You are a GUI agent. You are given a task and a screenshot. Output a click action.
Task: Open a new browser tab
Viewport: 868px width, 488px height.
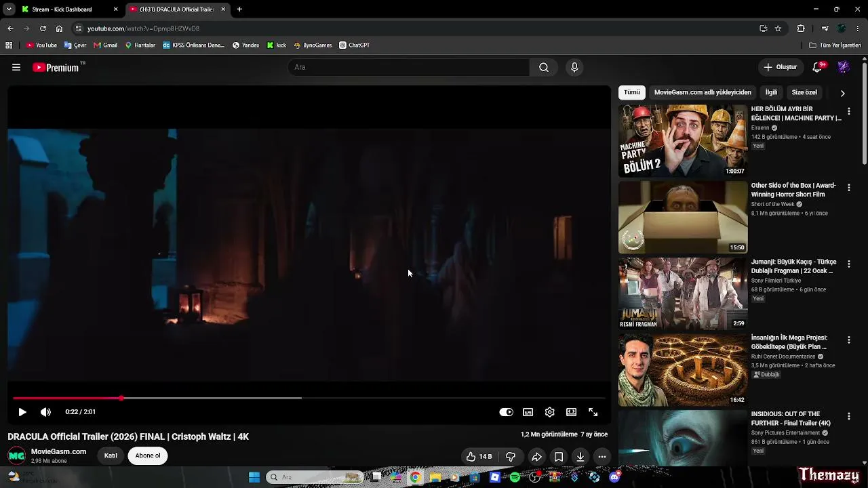(x=239, y=9)
